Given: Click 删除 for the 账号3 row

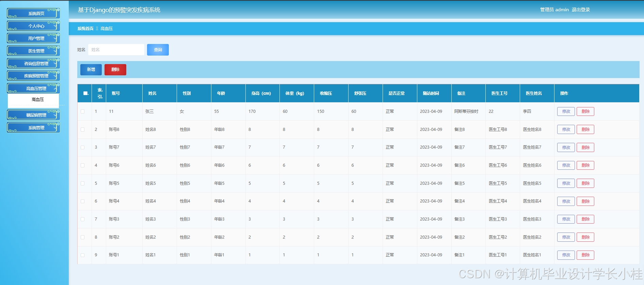Looking at the screenshot, I should click(585, 219).
